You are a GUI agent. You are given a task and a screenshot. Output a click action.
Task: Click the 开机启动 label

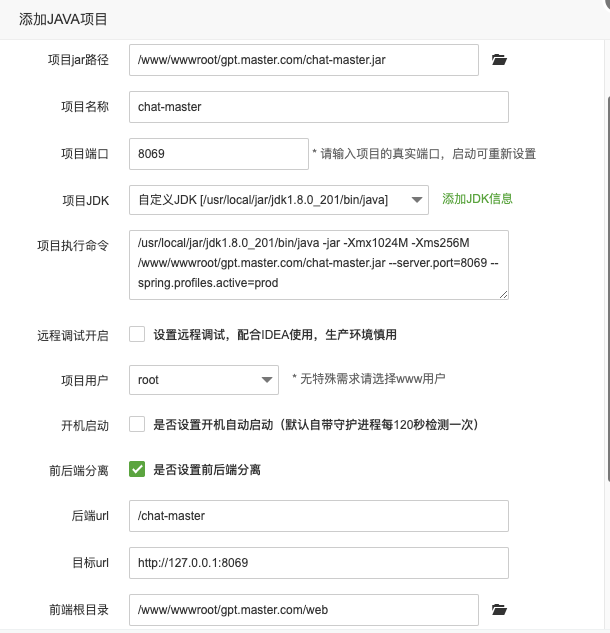point(85,425)
